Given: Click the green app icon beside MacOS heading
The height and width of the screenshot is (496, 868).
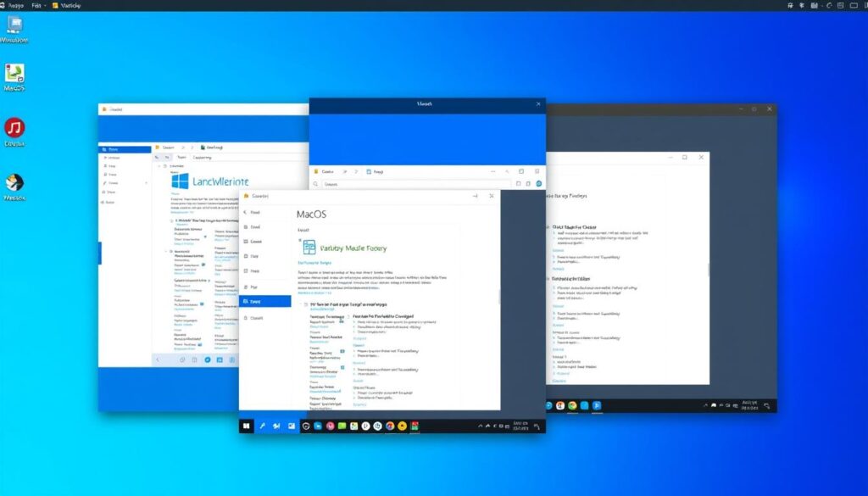Looking at the screenshot, I should click(x=309, y=247).
